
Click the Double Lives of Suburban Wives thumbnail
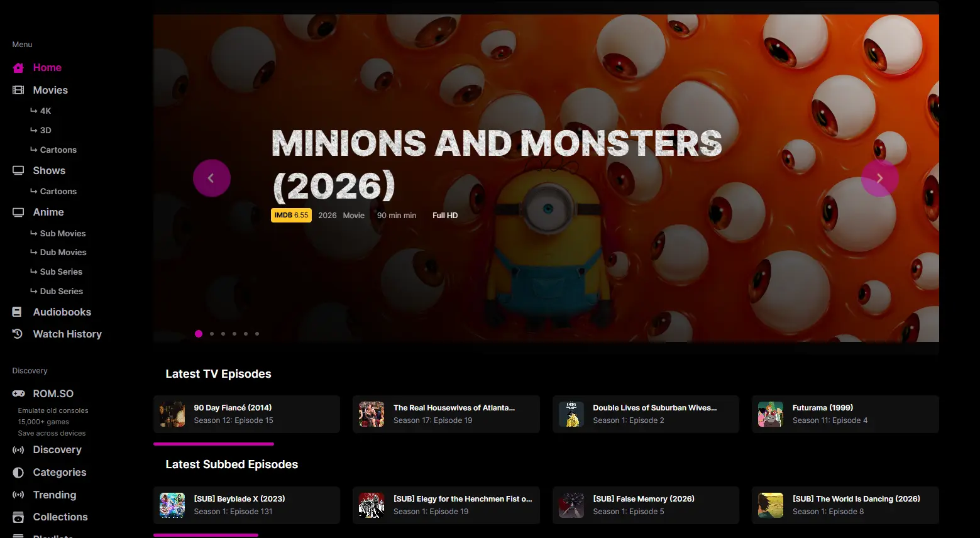click(x=571, y=415)
